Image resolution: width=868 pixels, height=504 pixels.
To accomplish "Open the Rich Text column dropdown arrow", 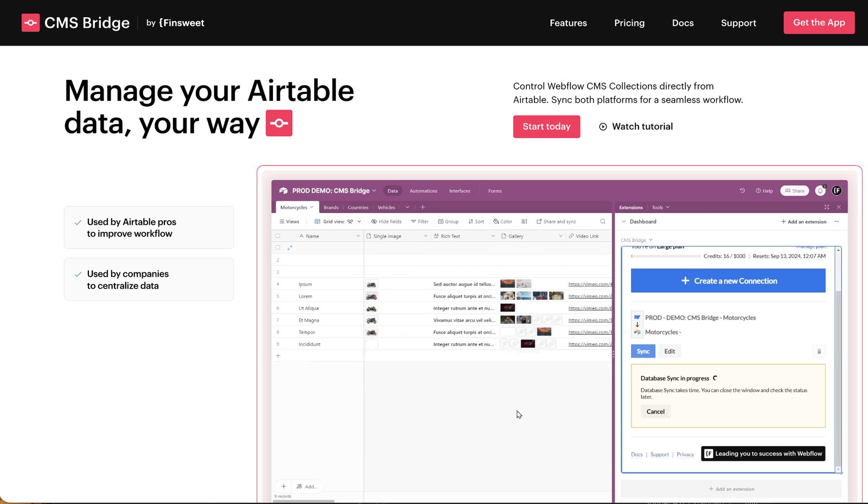I will (493, 236).
